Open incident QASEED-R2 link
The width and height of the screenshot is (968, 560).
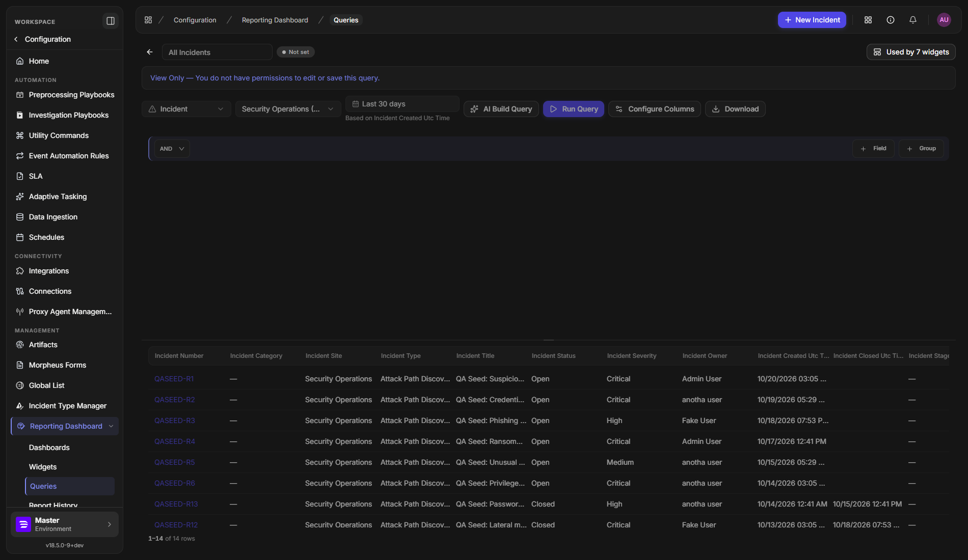tap(175, 400)
